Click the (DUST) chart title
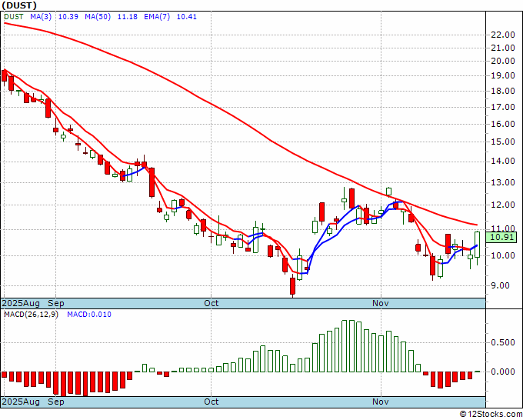 click(x=18, y=5)
